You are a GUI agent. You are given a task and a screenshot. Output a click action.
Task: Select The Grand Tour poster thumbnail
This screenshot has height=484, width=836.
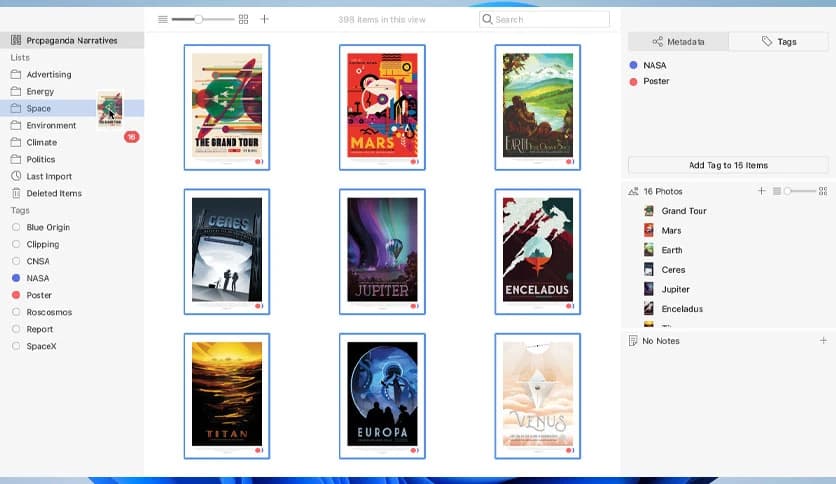[x=227, y=107]
